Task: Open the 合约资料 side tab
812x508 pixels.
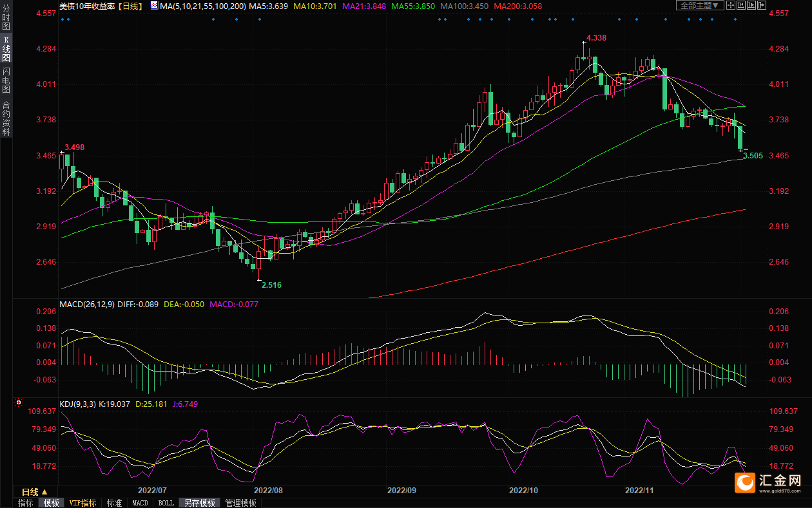Action: [6, 118]
